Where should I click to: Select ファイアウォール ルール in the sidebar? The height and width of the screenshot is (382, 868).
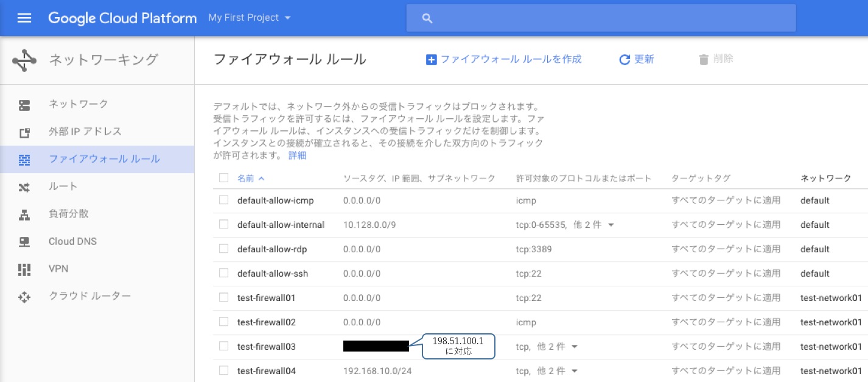pyautogui.click(x=104, y=159)
